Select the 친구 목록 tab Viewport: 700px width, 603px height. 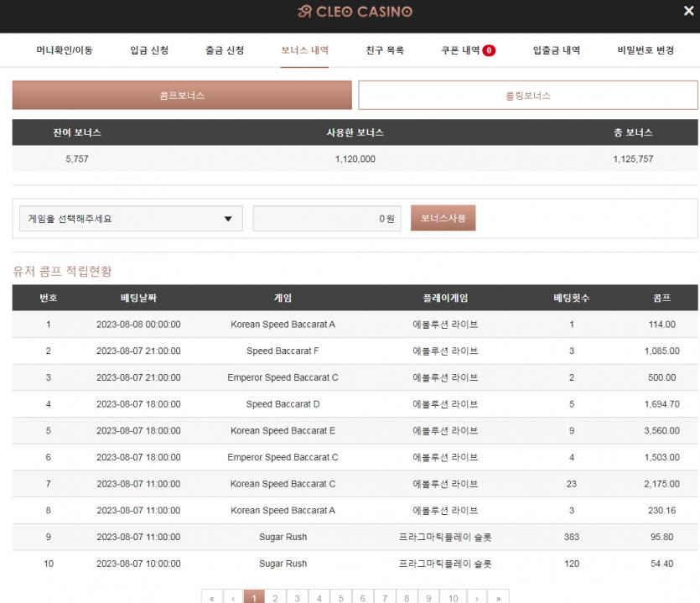point(385,50)
